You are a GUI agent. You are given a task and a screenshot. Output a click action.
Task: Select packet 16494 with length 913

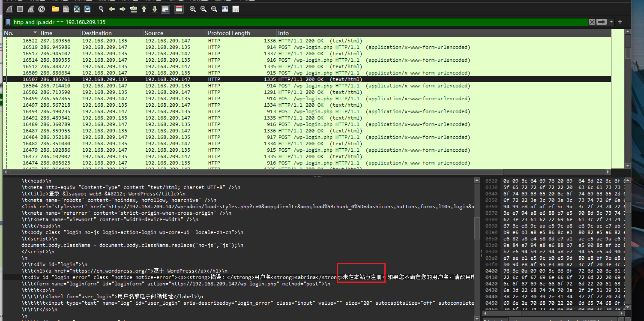pos(307,111)
